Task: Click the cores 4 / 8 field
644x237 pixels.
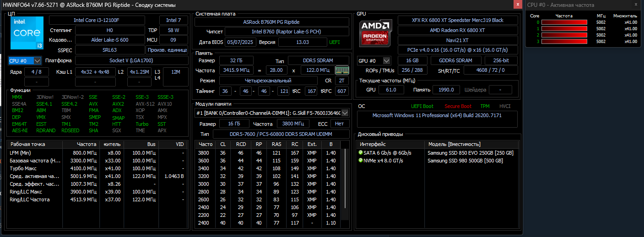Action: tap(37, 72)
